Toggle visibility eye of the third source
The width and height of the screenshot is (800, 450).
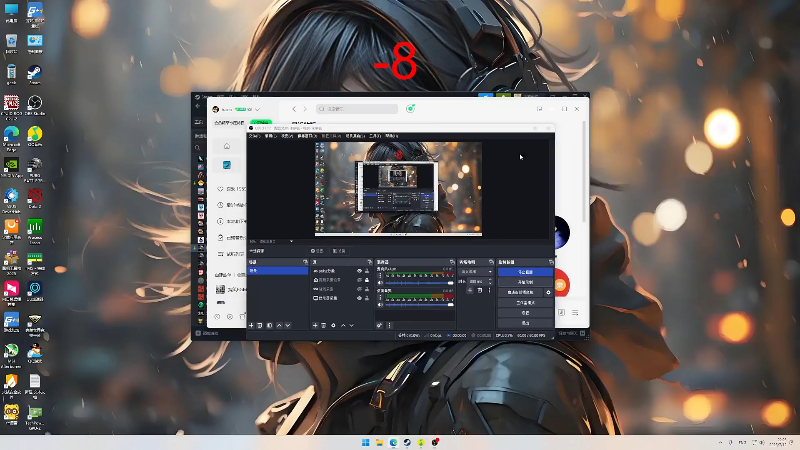[x=359, y=289]
